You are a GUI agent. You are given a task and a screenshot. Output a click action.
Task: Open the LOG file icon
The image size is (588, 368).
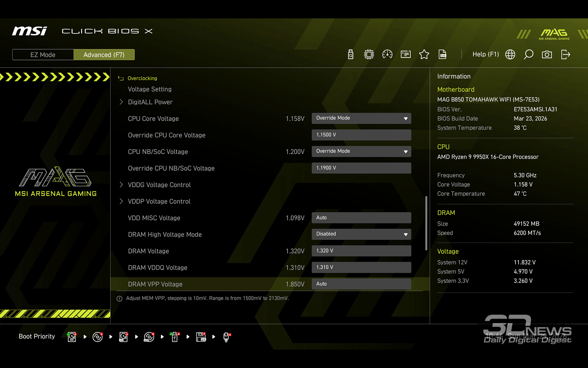442,54
